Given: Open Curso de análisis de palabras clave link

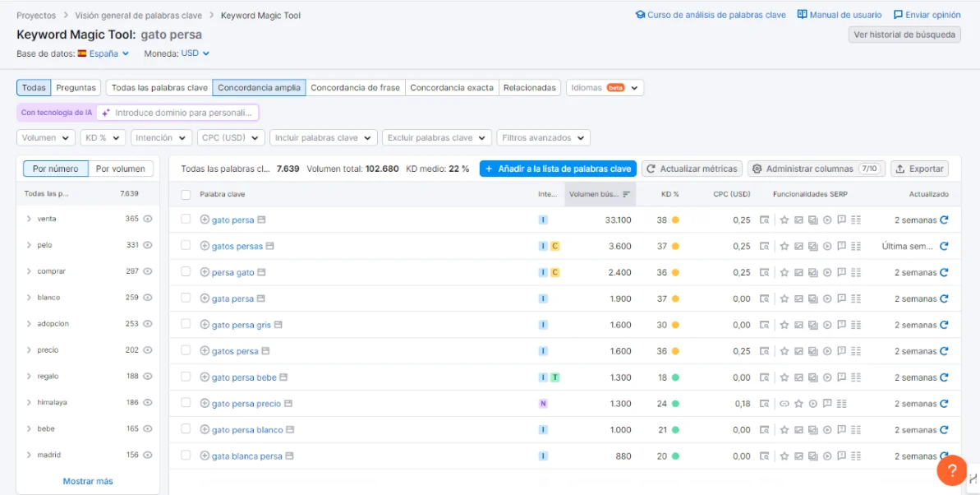Looking at the screenshot, I should (711, 15).
